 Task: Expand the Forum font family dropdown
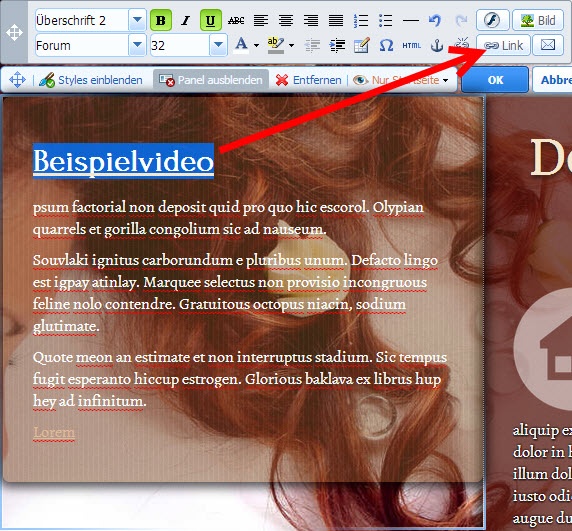pos(138,45)
